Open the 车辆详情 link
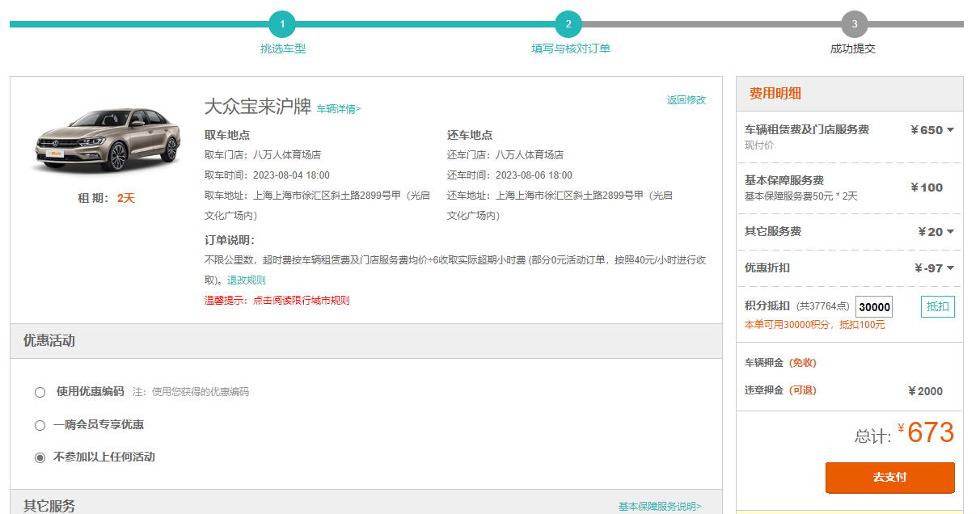Screen dimensions: 980x514 [339, 108]
